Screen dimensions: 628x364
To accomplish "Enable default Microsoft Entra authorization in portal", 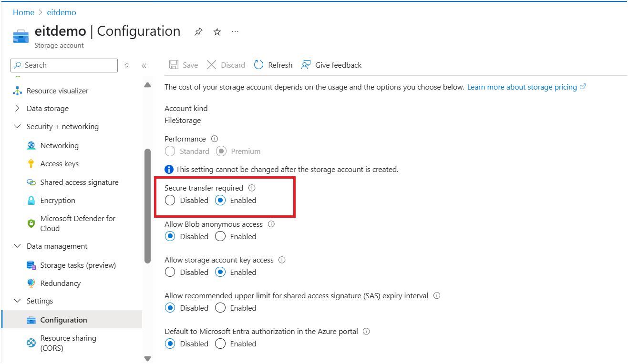I will click(x=220, y=344).
